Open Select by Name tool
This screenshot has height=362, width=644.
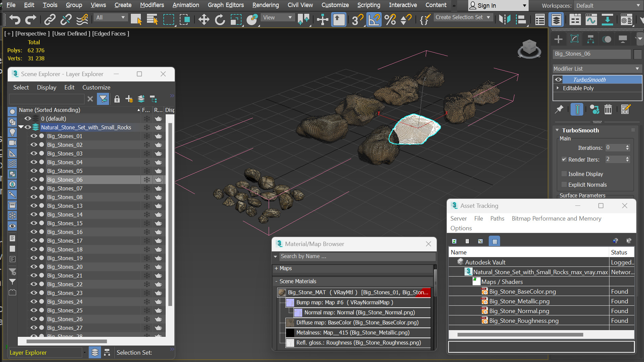click(153, 19)
